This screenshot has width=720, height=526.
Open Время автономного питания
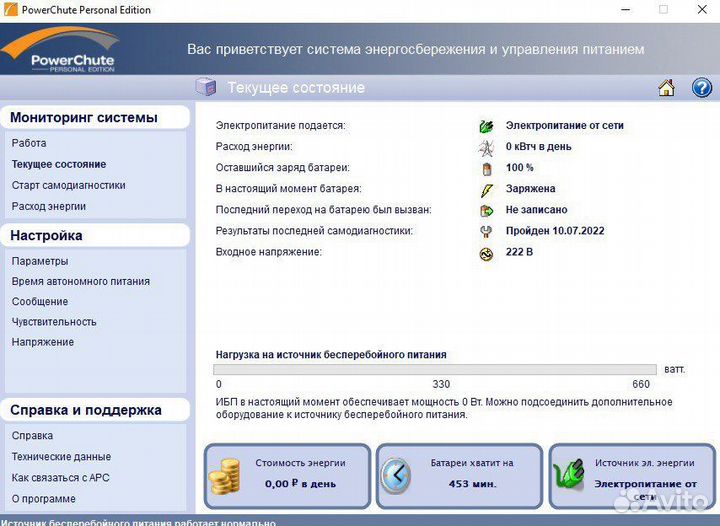[81, 281]
